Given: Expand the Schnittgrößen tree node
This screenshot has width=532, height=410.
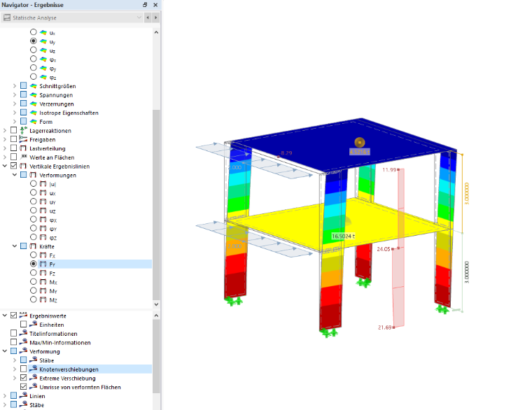Looking at the screenshot, I should click(15, 86).
